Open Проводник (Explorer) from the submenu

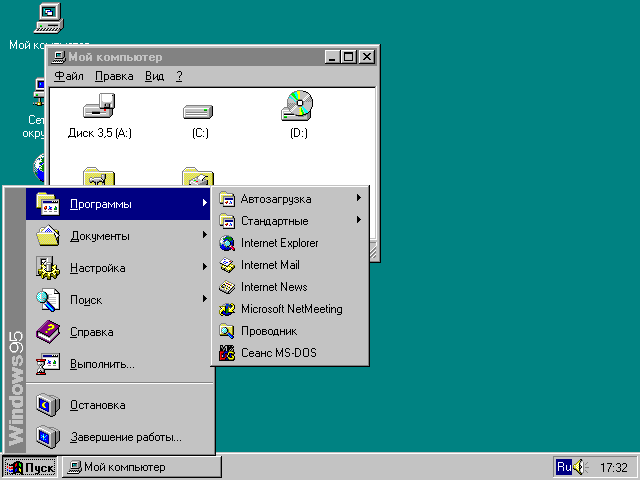pyautogui.click(x=290, y=331)
